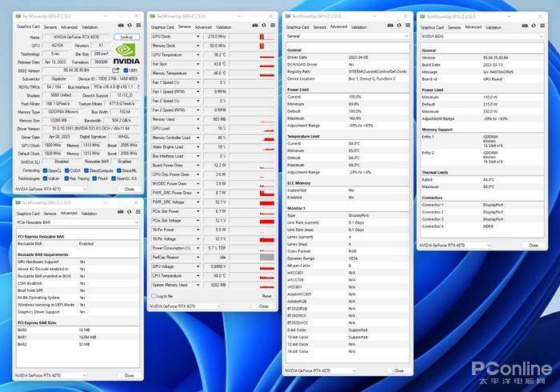The width and height of the screenshot is (560, 392).
Task: Open hamburger menu in General advanced window
Action: [408, 26]
